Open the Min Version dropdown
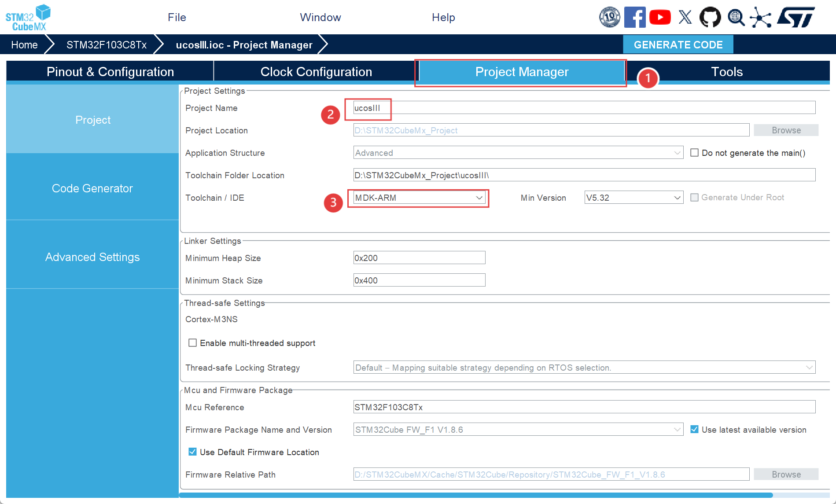 pos(633,198)
